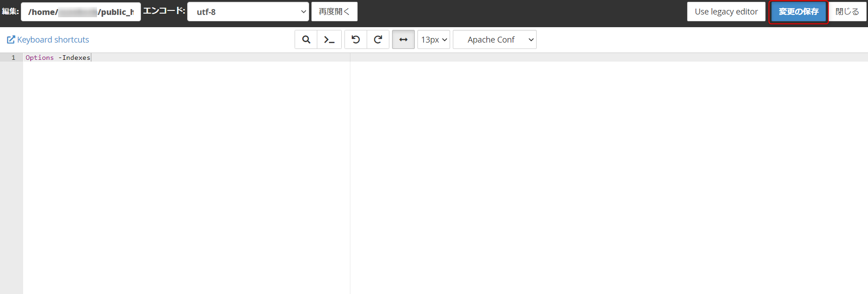Toggle line wrap with the double-arrow button
868x294 pixels.
(x=403, y=40)
